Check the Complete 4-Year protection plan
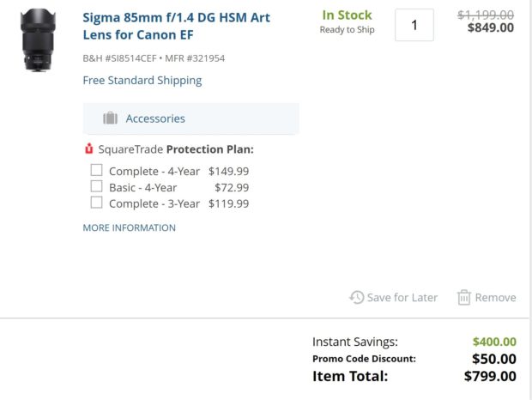Image resolution: width=532 pixels, height=400 pixels. 97,170
